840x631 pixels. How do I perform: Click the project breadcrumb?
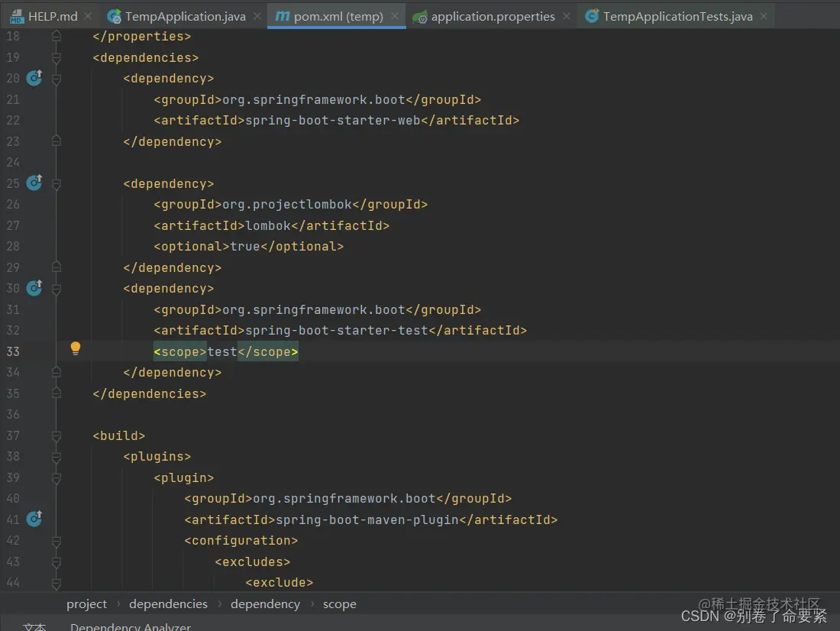(86, 604)
